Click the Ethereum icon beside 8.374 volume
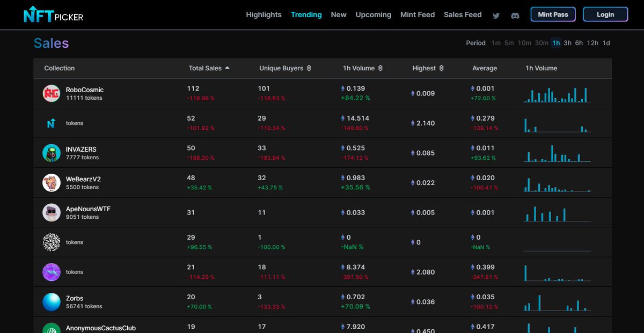Viewport: 644px width, 333px height. pyautogui.click(x=343, y=267)
